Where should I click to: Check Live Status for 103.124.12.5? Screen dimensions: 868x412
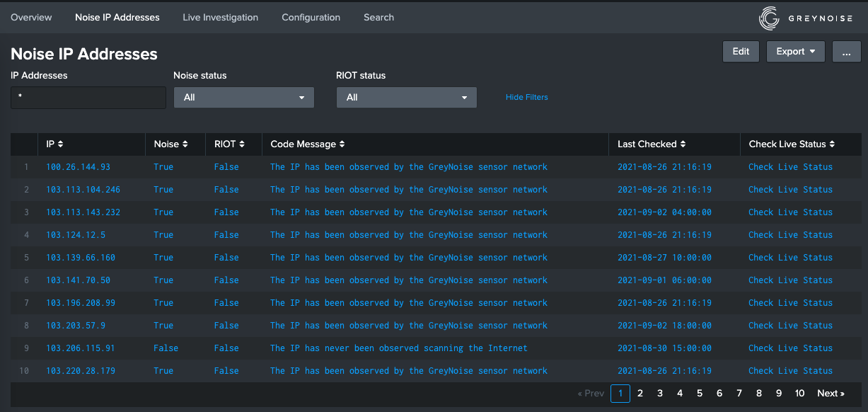(790, 235)
